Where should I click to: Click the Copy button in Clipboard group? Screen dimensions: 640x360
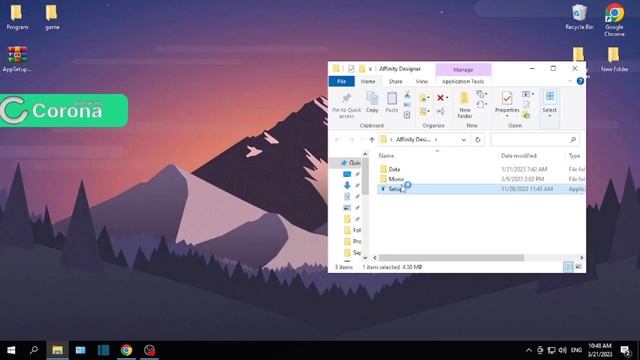[x=372, y=102]
